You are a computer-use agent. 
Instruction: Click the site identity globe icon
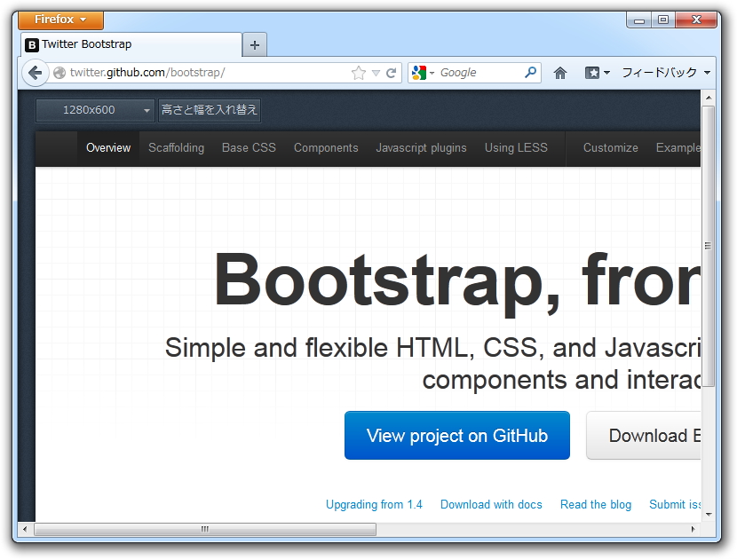point(59,73)
